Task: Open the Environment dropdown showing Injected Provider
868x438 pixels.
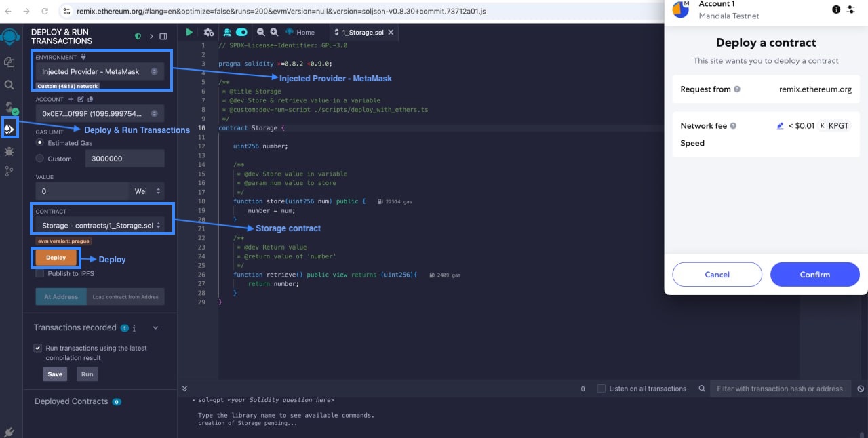Action: tap(100, 71)
